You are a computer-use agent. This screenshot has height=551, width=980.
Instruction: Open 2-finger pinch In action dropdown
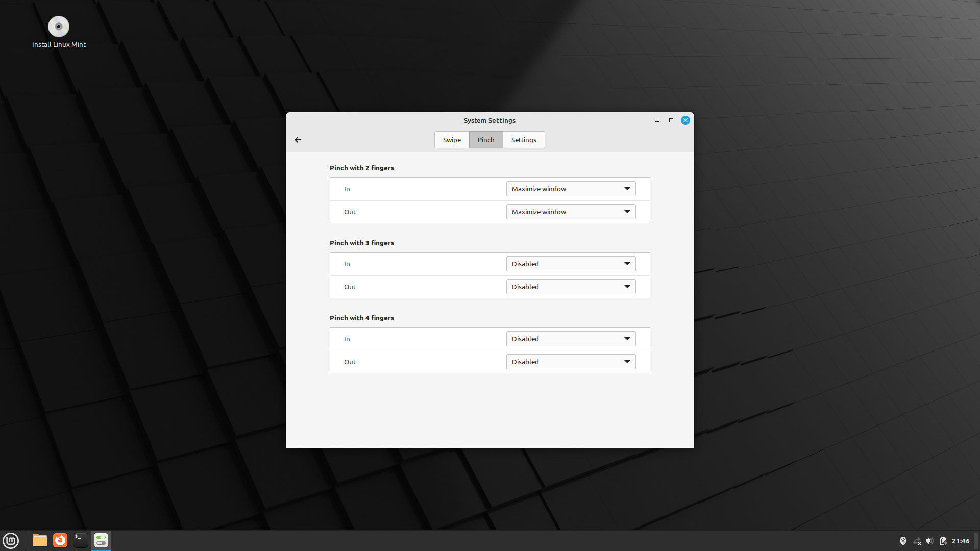pyautogui.click(x=571, y=189)
